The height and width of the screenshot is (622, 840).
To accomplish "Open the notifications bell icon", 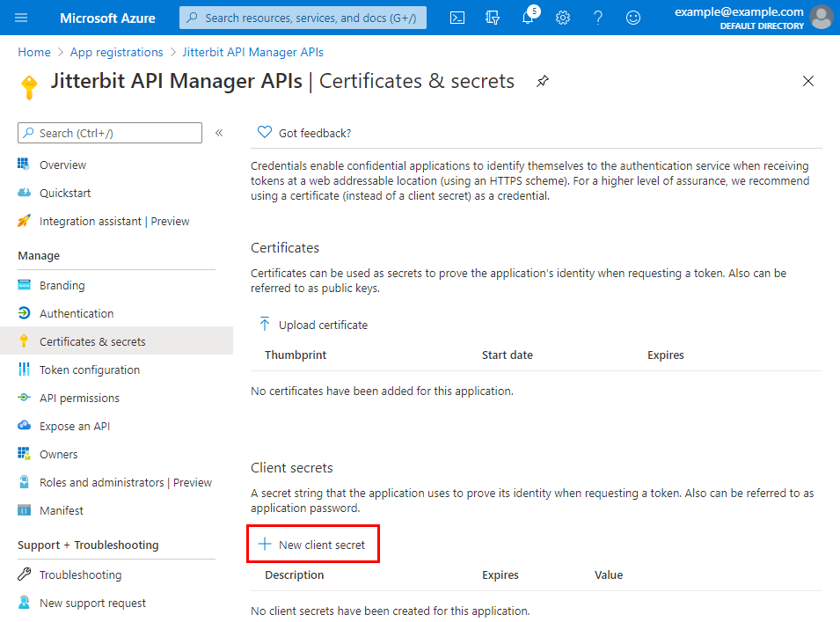I will pos(528,18).
